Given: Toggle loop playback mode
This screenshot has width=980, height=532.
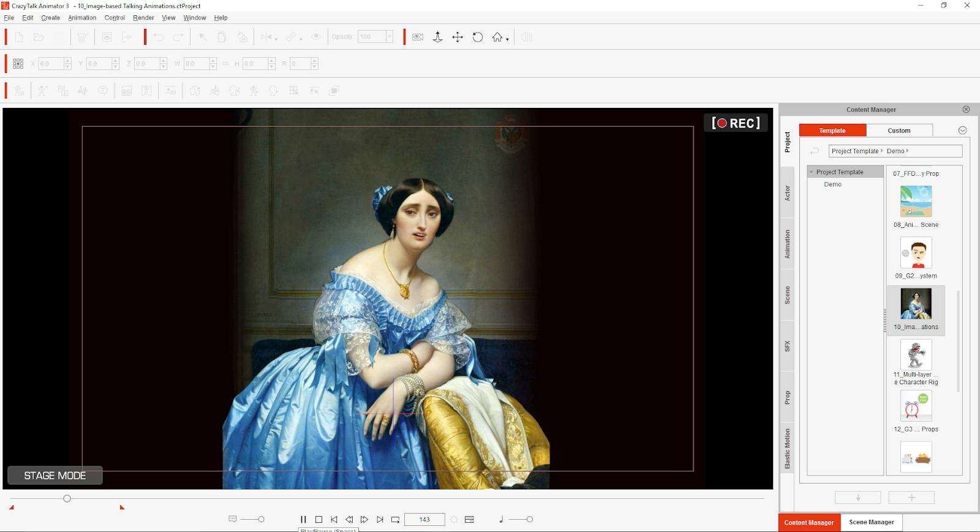Looking at the screenshot, I should (396, 519).
